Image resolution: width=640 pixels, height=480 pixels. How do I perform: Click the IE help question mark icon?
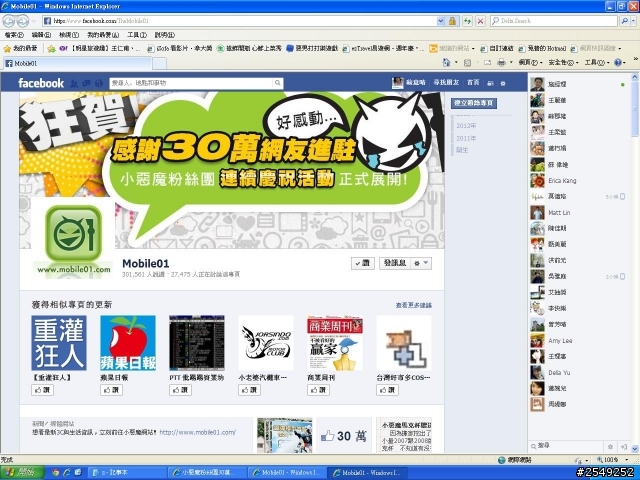tap(618, 62)
